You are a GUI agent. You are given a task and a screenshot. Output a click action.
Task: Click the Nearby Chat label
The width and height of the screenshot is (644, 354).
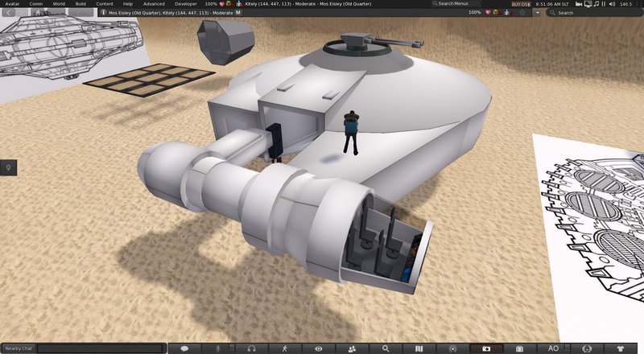(19, 348)
